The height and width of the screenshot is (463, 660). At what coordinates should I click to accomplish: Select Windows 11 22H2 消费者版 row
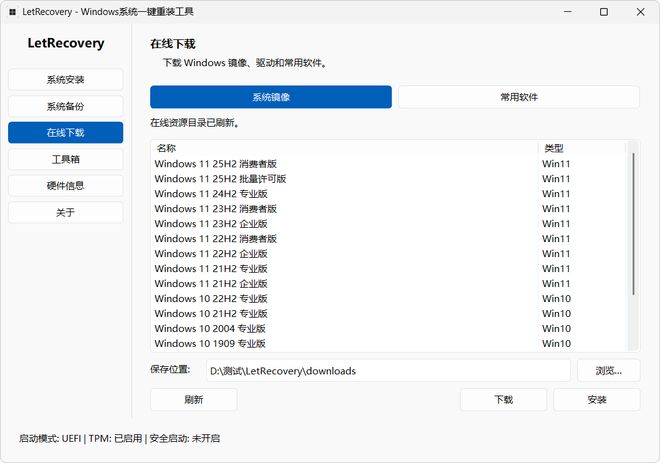(x=389, y=239)
